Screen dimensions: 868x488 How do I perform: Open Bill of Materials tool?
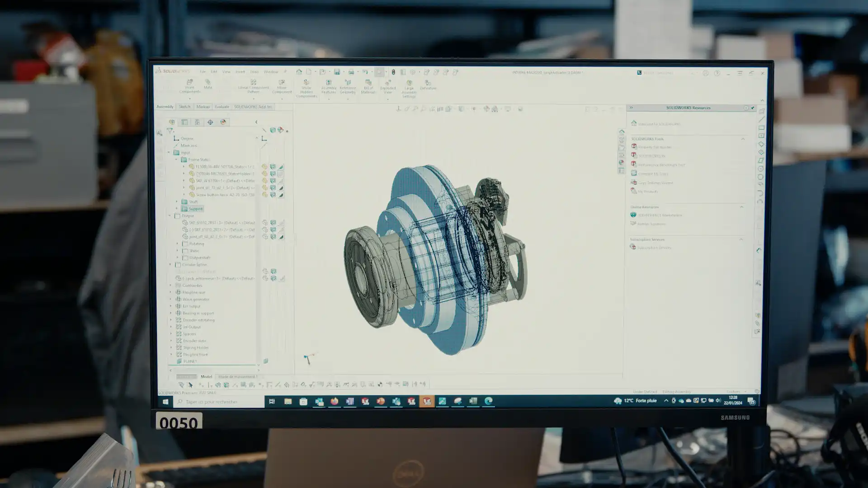[368, 87]
